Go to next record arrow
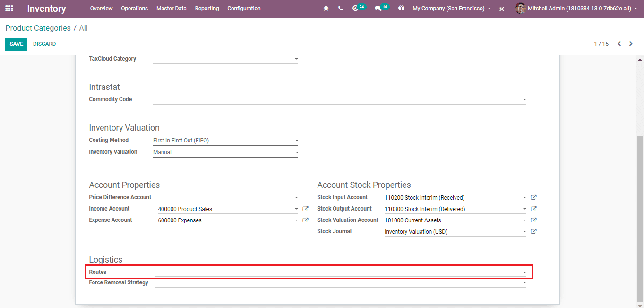This screenshot has width=644, height=308. click(631, 44)
